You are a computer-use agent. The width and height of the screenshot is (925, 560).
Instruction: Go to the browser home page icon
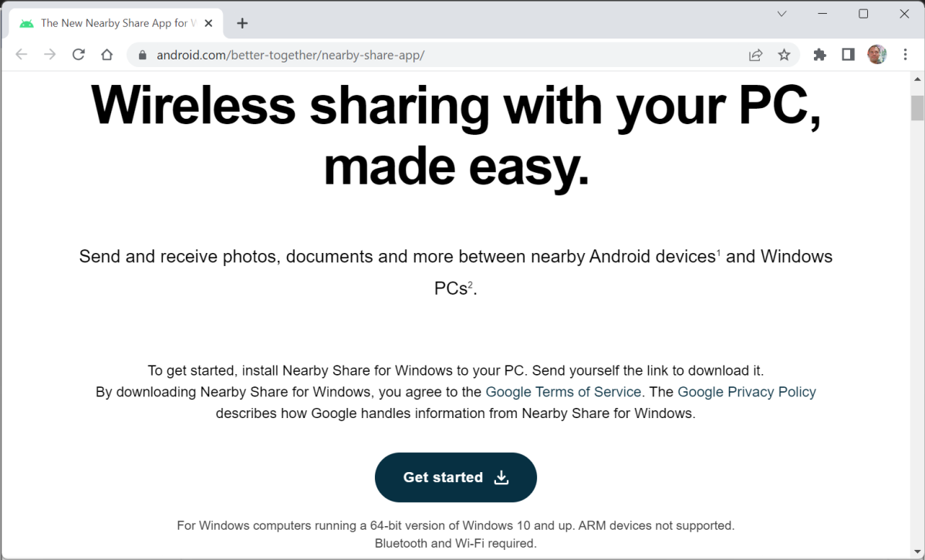click(106, 55)
